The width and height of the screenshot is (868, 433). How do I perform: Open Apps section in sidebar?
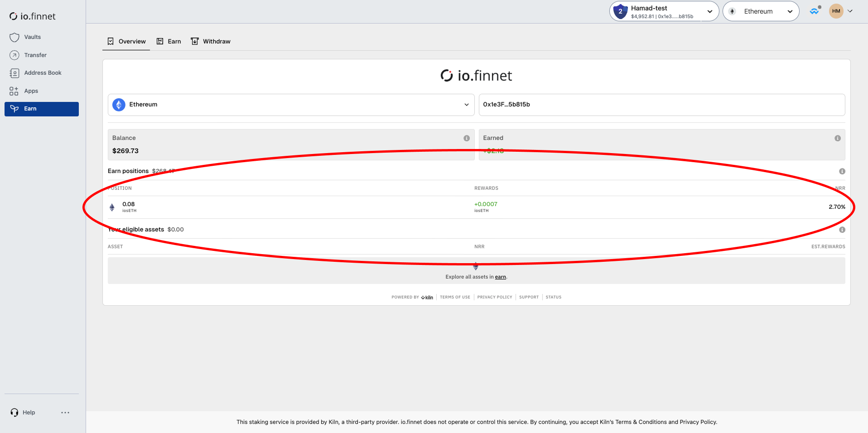(41, 91)
